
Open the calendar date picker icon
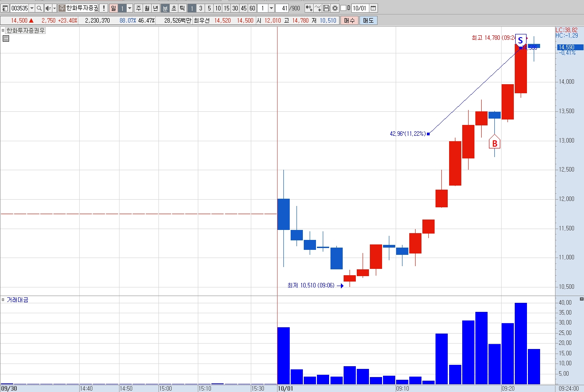pyautogui.click(x=373, y=8)
